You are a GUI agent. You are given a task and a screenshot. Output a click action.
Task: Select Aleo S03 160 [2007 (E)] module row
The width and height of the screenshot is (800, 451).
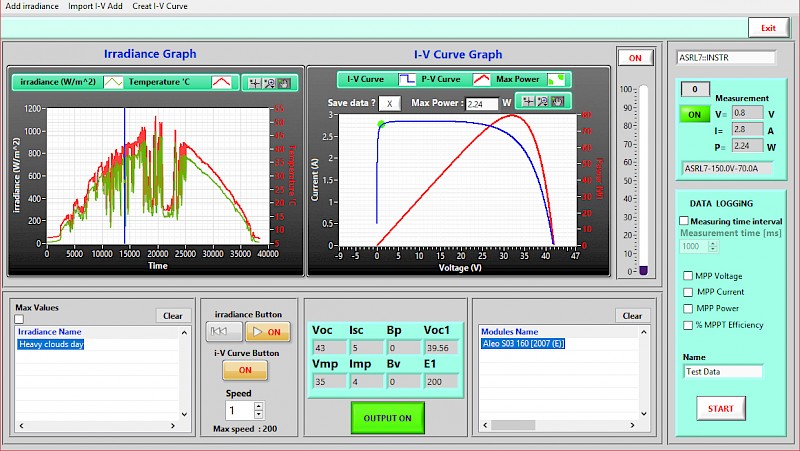523,344
